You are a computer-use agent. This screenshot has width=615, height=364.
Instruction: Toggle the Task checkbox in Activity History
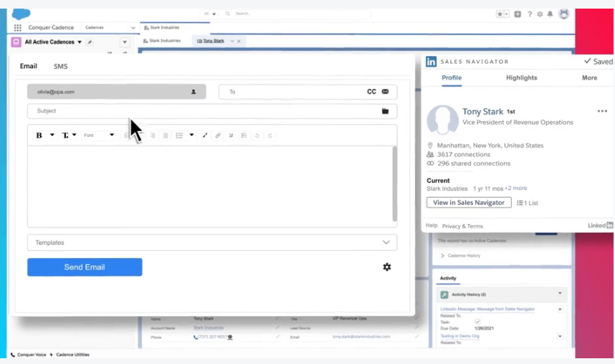tap(477, 322)
